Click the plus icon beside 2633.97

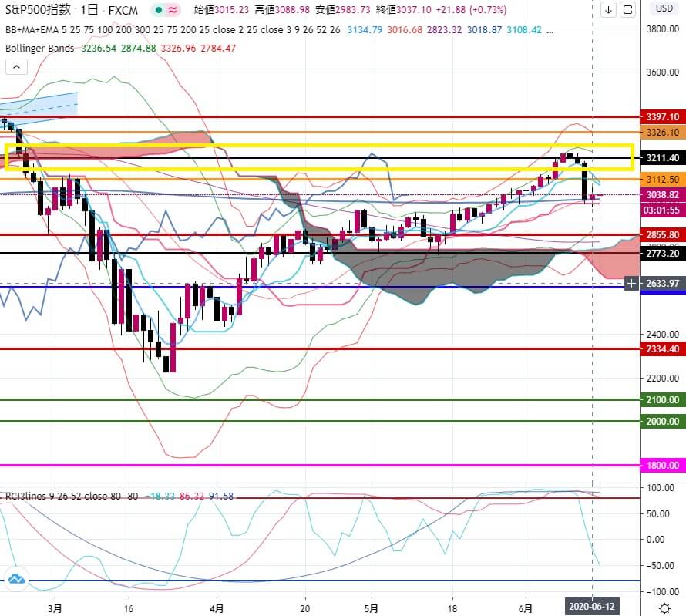click(x=631, y=284)
